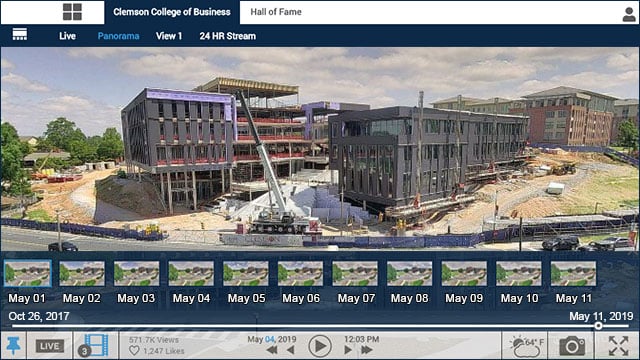Go to the LIVE image button
Viewport: 640px width, 360px height.
[49, 346]
